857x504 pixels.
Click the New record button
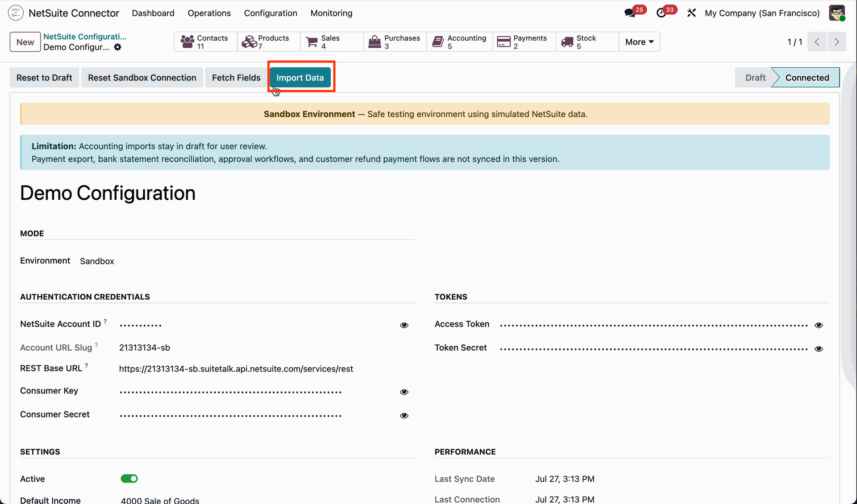pyautogui.click(x=25, y=42)
